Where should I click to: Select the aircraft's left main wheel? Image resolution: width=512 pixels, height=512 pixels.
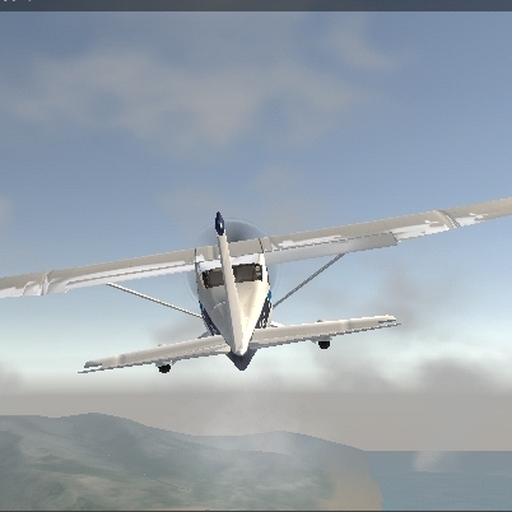click(164, 368)
